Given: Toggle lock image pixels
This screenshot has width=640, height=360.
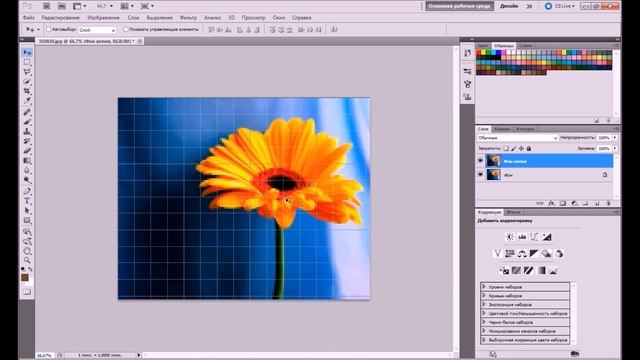Looking at the screenshot, I should [x=513, y=149].
